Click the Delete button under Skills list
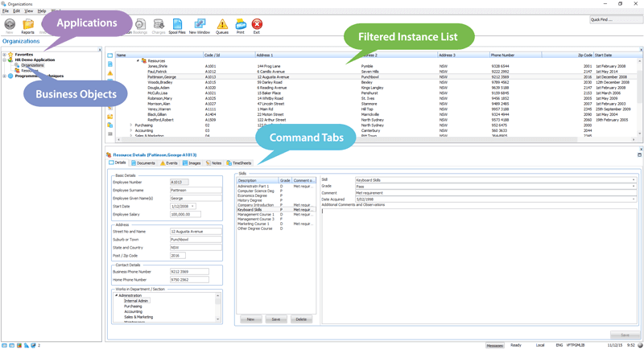644x362 pixels. pyautogui.click(x=301, y=319)
